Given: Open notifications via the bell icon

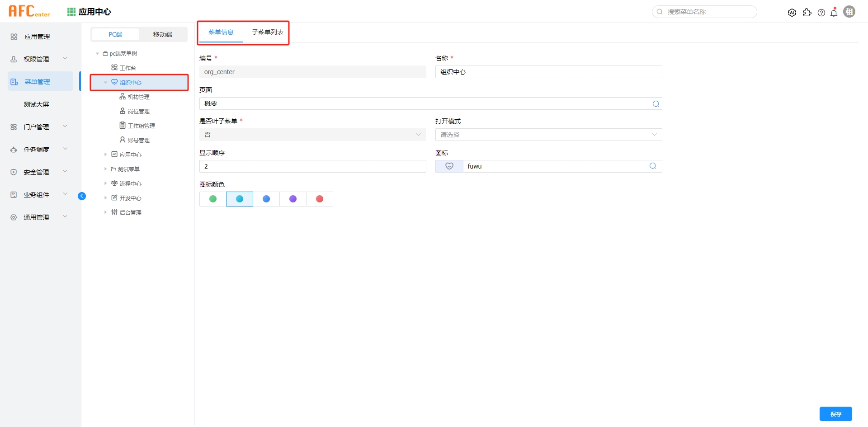Looking at the screenshot, I should (x=834, y=12).
